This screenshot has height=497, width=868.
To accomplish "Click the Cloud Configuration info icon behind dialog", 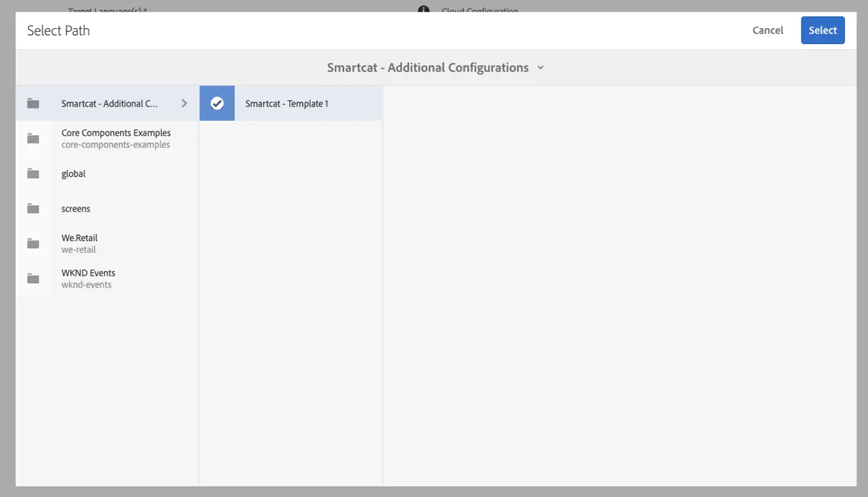I will coord(423,10).
